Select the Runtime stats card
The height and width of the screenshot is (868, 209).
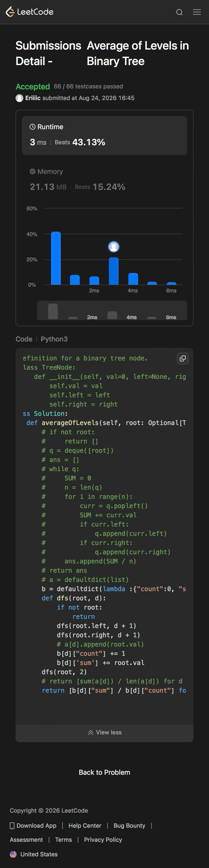point(104,136)
